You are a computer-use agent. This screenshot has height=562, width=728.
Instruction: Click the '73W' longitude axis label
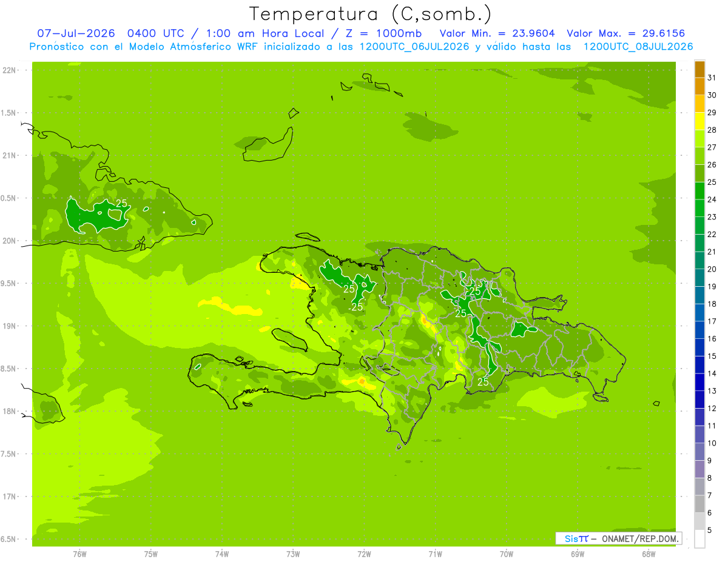coord(293,554)
